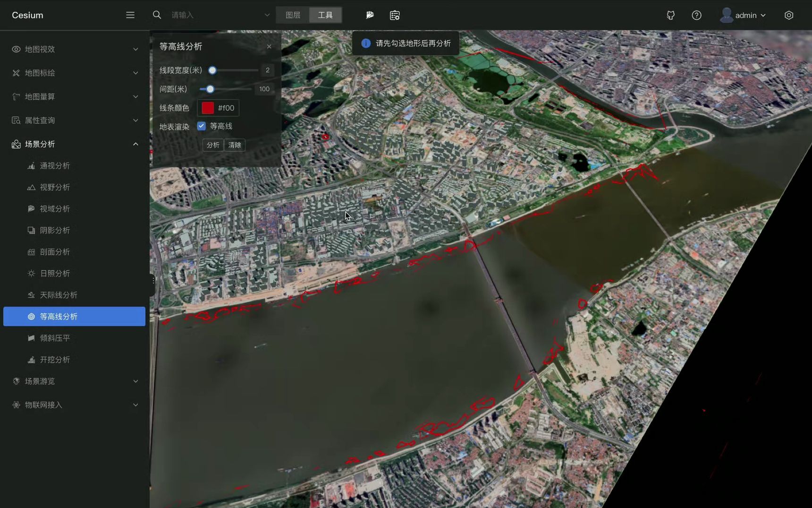
Task: Close the 等高线分析 panel
Action: tap(269, 46)
